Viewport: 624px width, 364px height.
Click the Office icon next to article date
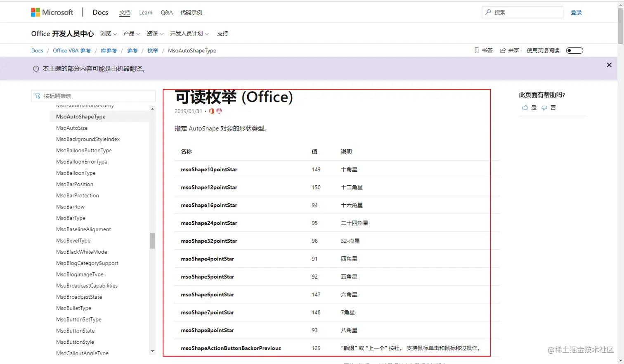click(x=212, y=111)
